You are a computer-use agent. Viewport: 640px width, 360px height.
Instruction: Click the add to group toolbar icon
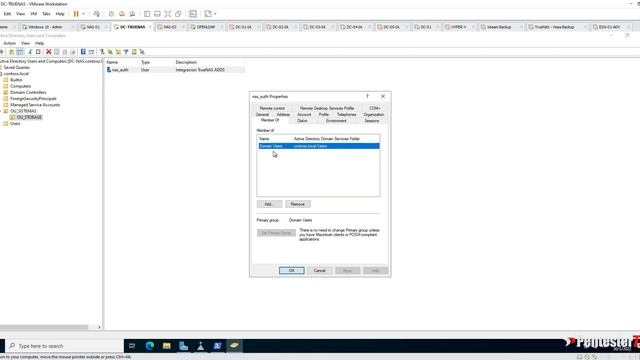142,52
